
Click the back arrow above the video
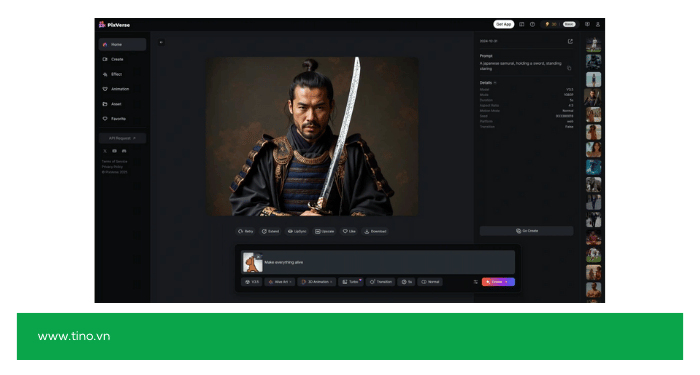pyautogui.click(x=161, y=42)
